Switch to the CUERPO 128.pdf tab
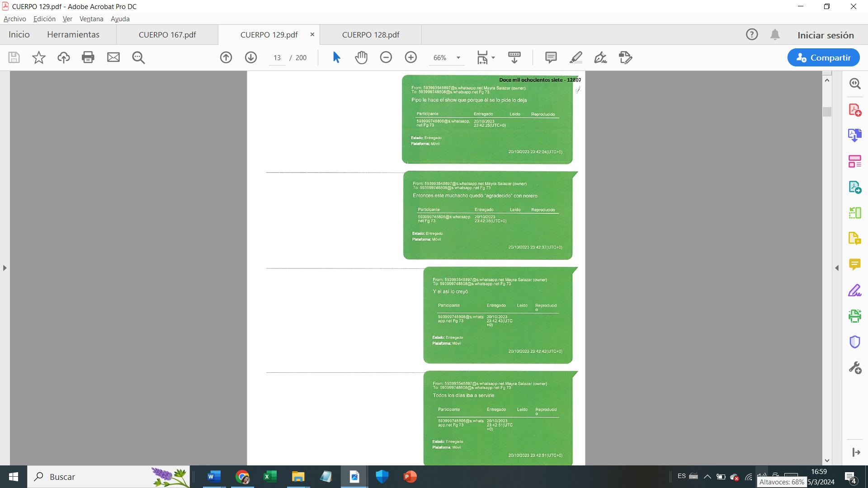The image size is (868, 488). click(371, 35)
